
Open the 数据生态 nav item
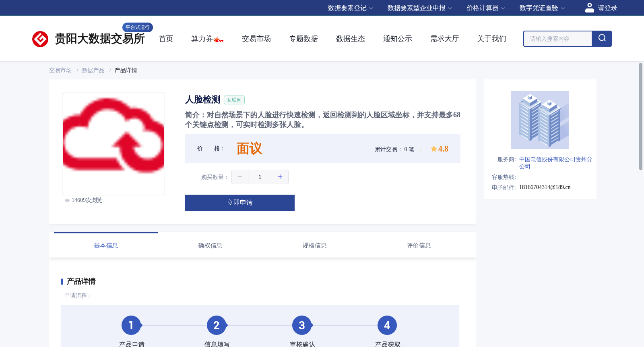click(x=351, y=39)
